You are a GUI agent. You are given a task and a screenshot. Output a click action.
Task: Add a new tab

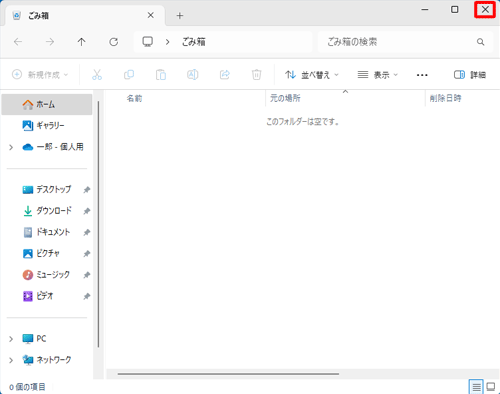point(180,16)
